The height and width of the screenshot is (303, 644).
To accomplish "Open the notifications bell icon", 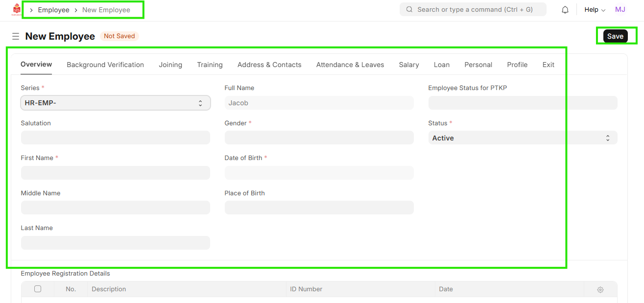I will 565,10.
